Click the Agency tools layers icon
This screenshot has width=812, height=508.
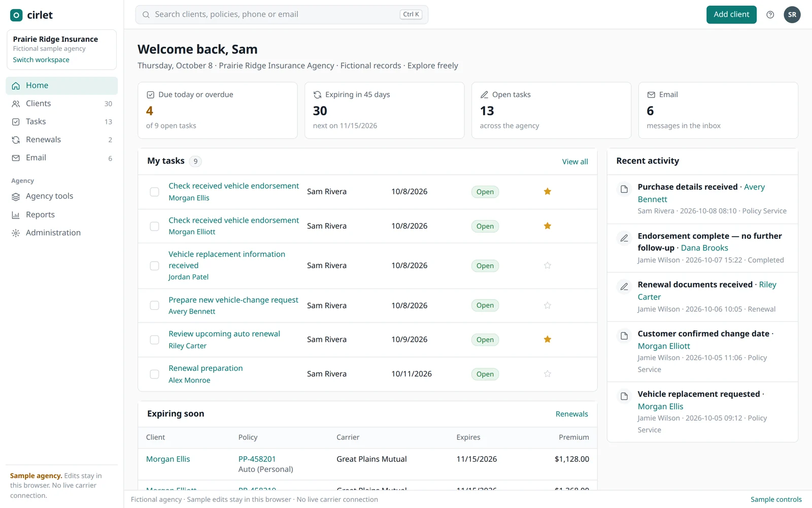tap(16, 197)
